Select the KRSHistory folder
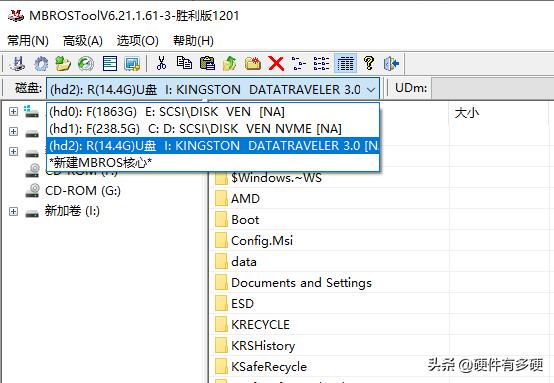The height and width of the screenshot is (383, 554). pyautogui.click(x=263, y=346)
